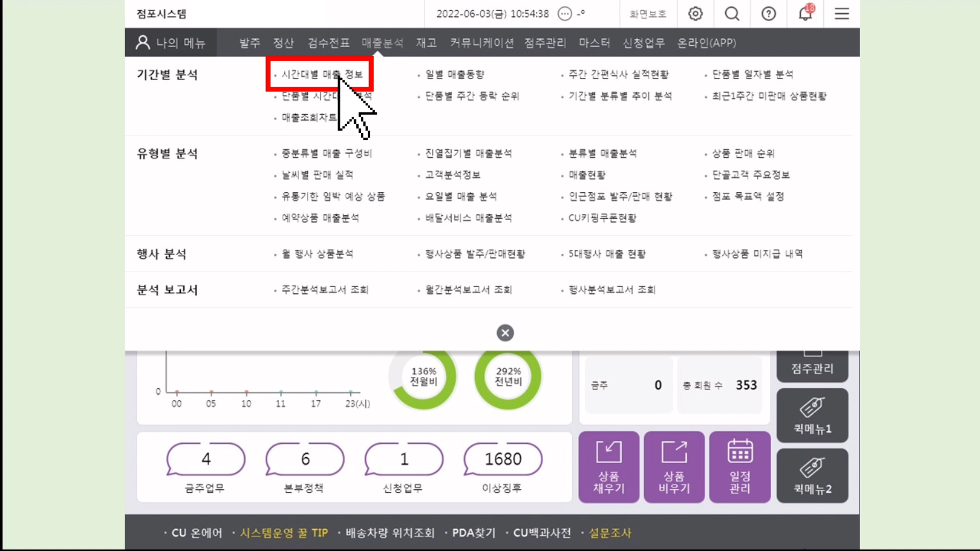The image size is (980, 551).
Task: Open 일정 관리 calendar tile
Action: coord(740,467)
